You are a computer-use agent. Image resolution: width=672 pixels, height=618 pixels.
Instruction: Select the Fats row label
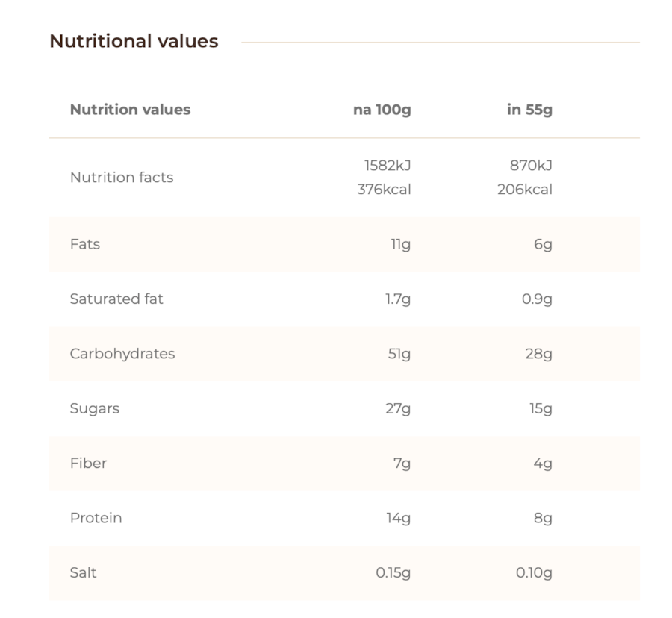(85, 244)
